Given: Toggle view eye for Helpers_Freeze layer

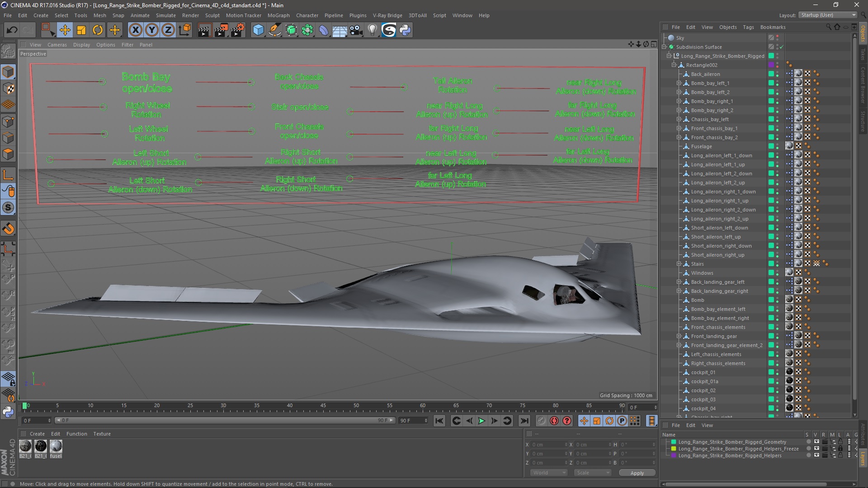Looking at the screenshot, I should [x=816, y=449].
